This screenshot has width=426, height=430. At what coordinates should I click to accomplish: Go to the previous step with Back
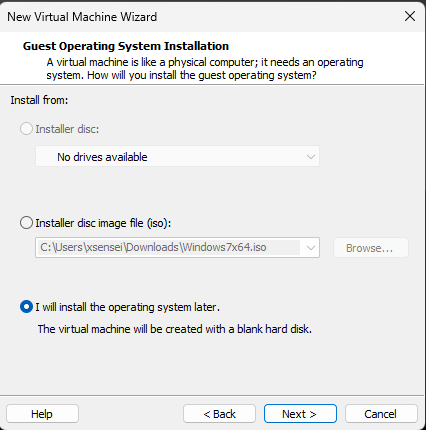pos(219,414)
